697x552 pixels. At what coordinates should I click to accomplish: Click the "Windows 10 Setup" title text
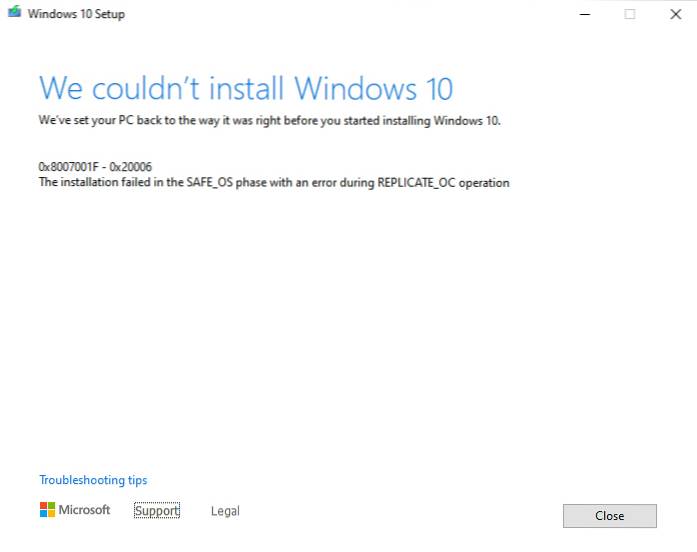[76, 14]
